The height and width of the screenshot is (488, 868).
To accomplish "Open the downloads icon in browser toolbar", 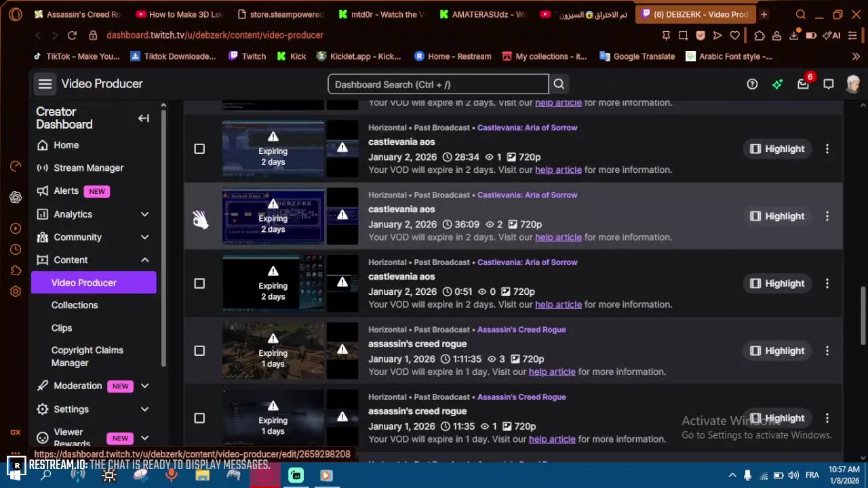I will (x=794, y=35).
